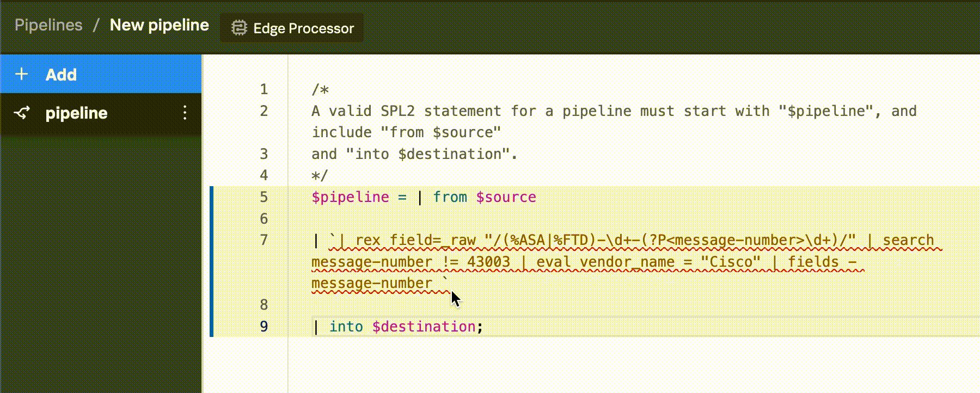Click the "Cisco" string in the code

pyautogui.click(x=731, y=262)
